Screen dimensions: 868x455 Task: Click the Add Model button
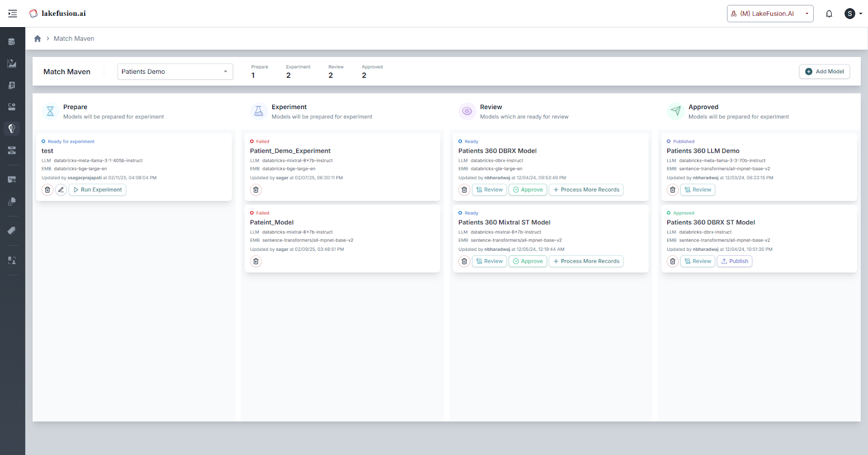click(x=824, y=72)
